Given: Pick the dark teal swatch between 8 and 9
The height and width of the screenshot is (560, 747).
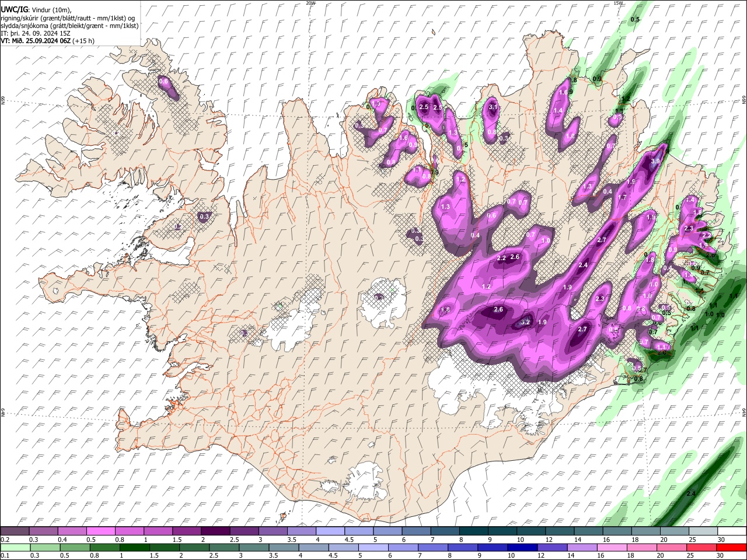Looking at the screenshot, I should click(x=473, y=531).
